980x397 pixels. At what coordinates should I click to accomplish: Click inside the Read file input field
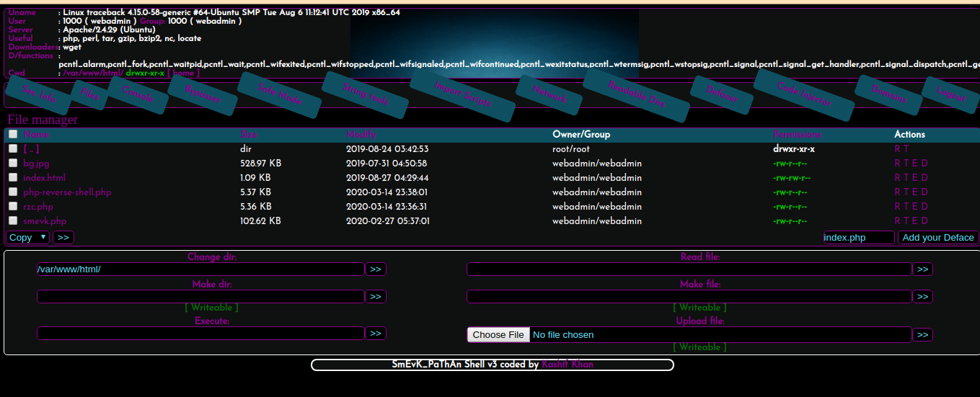(x=689, y=269)
